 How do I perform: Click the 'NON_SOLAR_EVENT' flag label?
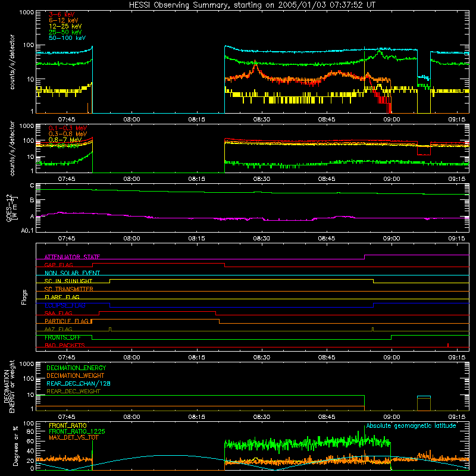(x=72, y=273)
